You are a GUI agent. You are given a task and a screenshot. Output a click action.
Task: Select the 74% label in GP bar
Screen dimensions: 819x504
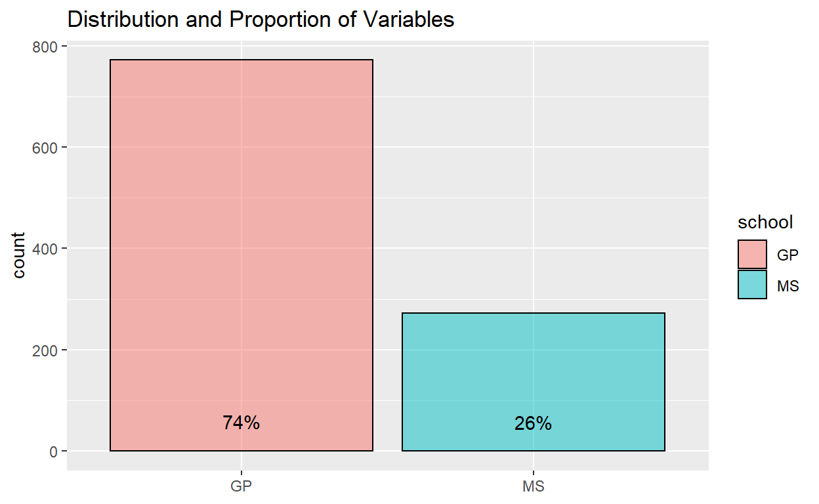[x=241, y=423]
